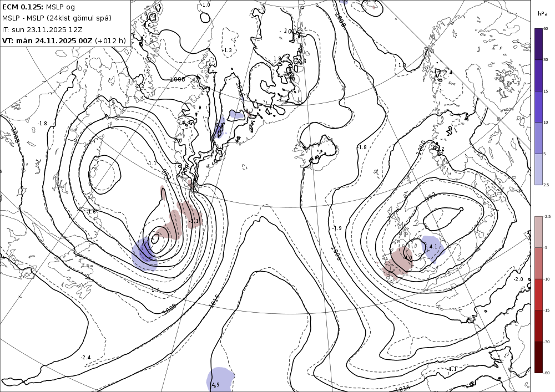Click the 'ECM 0.125: MSLP og' title line

coord(38,7)
